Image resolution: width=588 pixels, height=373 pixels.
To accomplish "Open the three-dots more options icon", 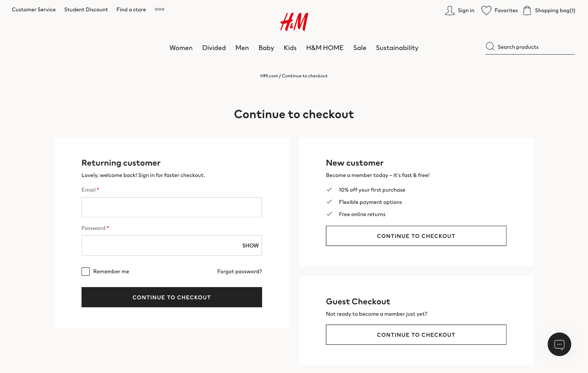I will coord(159,9).
